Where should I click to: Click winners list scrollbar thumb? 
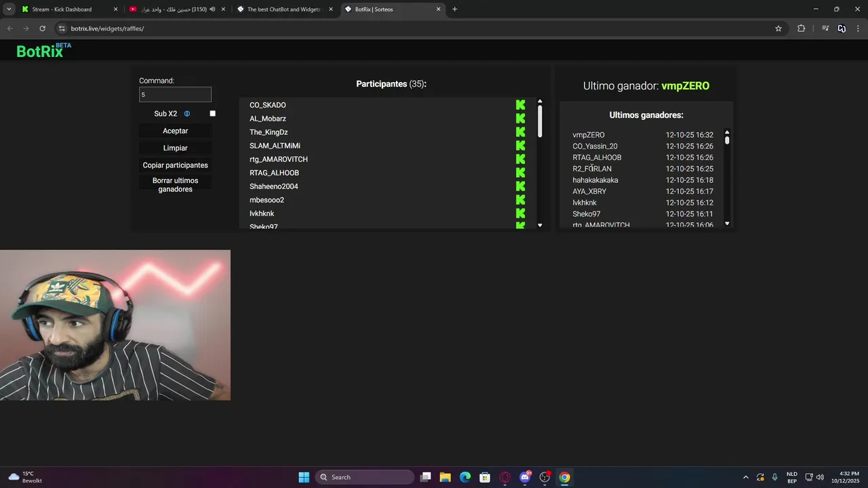727,140
